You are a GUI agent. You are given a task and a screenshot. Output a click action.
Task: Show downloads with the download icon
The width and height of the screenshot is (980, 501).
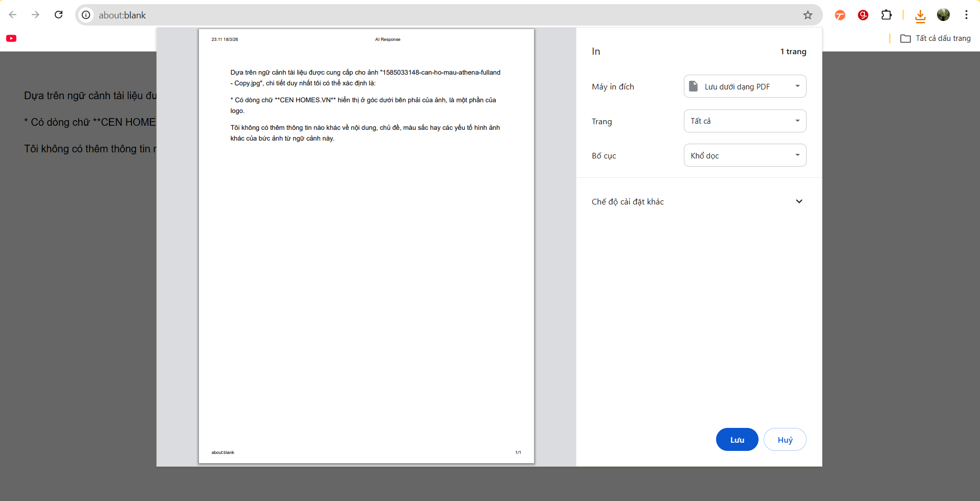tap(920, 15)
